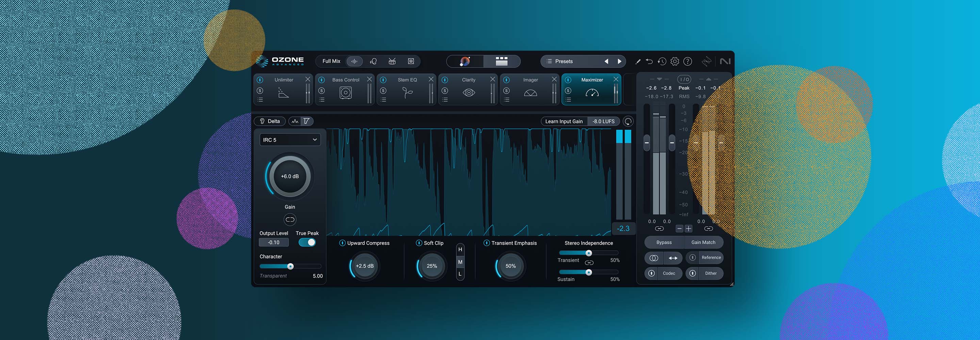
Task: Toggle Soft Clip power button
Action: (419, 243)
